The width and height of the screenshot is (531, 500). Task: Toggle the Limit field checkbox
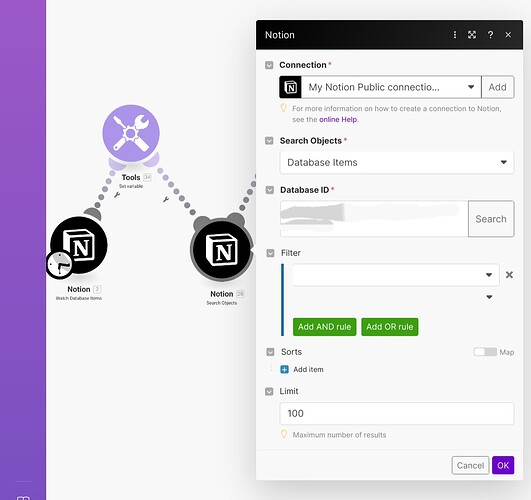(x=269, y=392)
